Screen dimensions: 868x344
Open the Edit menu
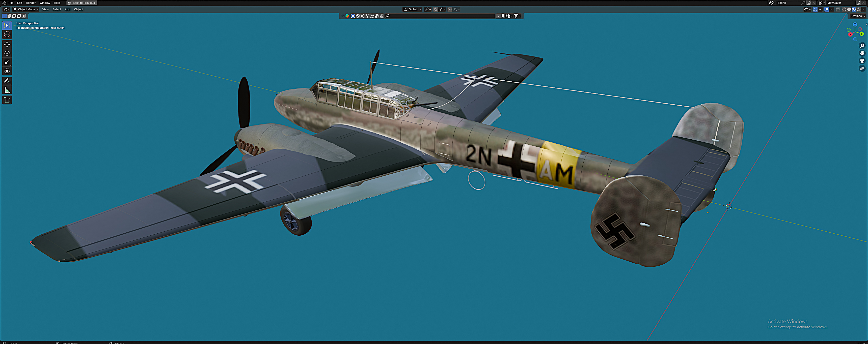pos(19,3)
